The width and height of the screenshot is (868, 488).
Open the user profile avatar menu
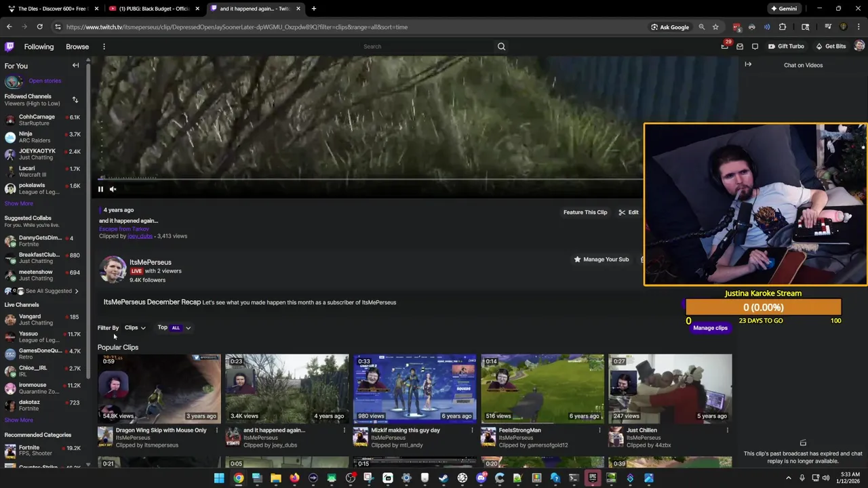(x=859, y=46)
